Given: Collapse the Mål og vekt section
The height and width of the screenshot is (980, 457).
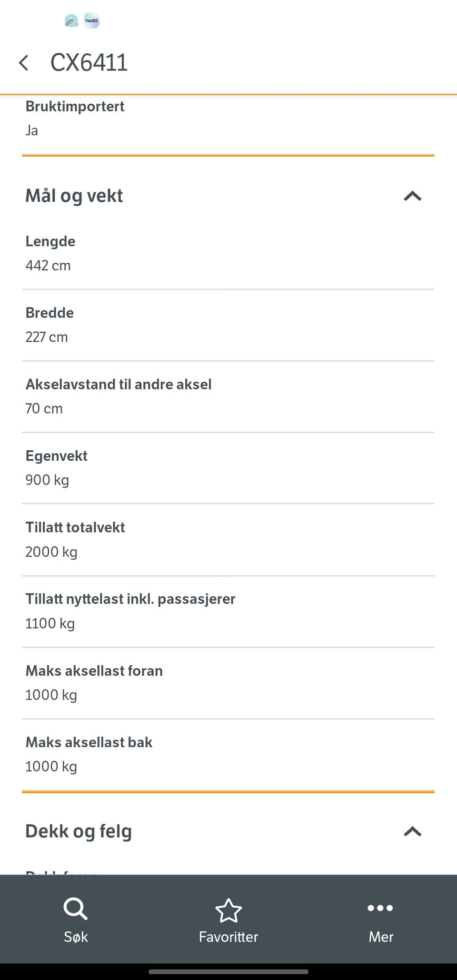Looking at the screenshot, I should click(x=412, y=196).
